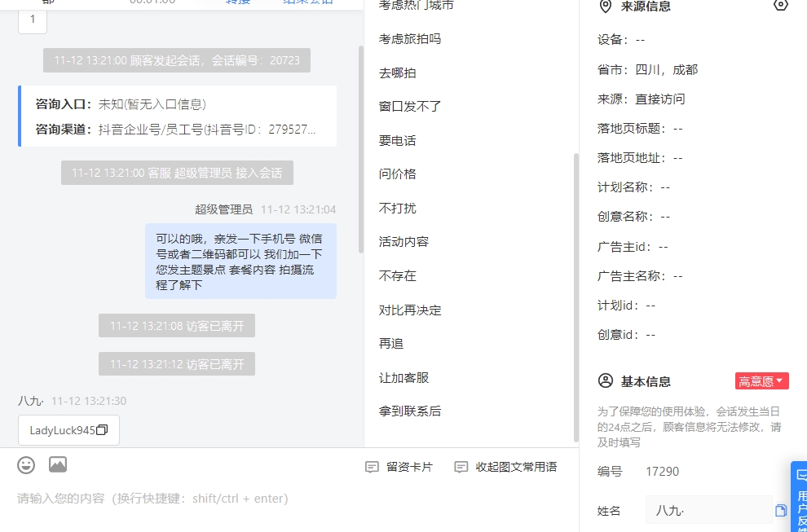Select quick phrase 不打扰
Image resolution: width=807 pixels, height=532 pixels.
coord(397,208)
